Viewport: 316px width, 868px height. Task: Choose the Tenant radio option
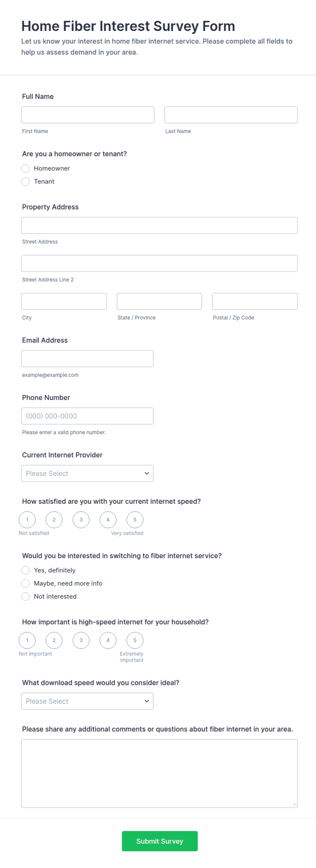pos(25,181)
